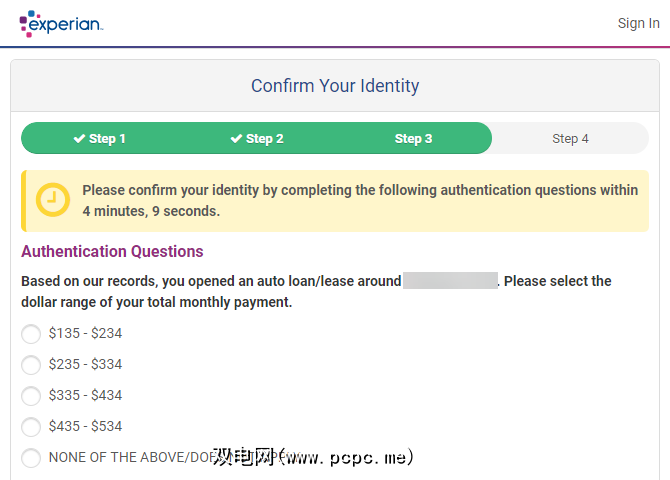Click the redacted loan date field

click(x=450, y=281)
